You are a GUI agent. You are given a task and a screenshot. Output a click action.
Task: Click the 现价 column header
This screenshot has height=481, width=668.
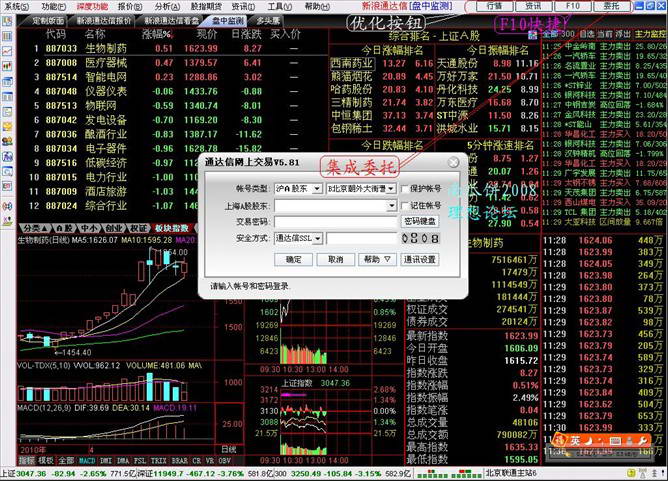[206, 34]
